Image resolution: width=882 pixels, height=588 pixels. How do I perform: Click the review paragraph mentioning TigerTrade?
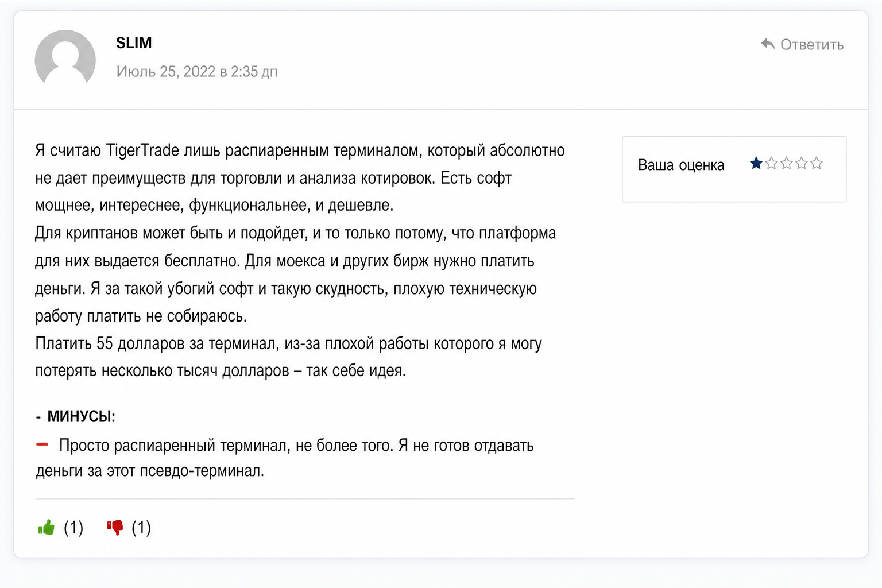tap(300, 177)
